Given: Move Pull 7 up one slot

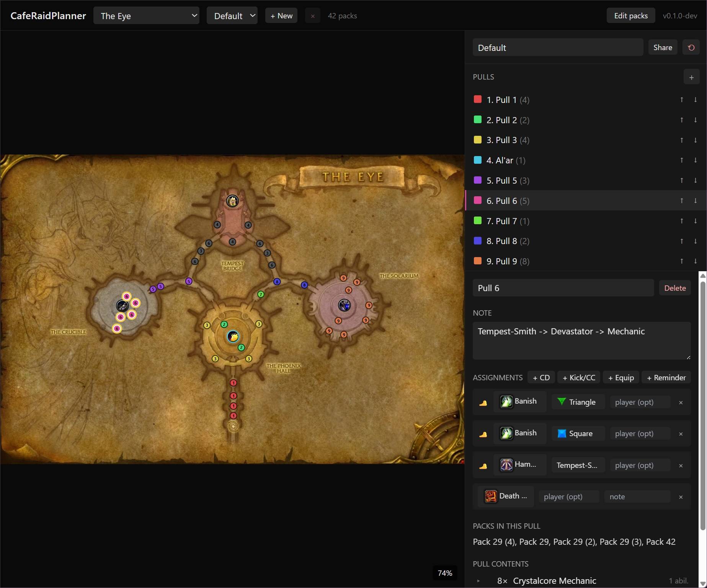Looking at the screenshot, I should tap(682, 221).
